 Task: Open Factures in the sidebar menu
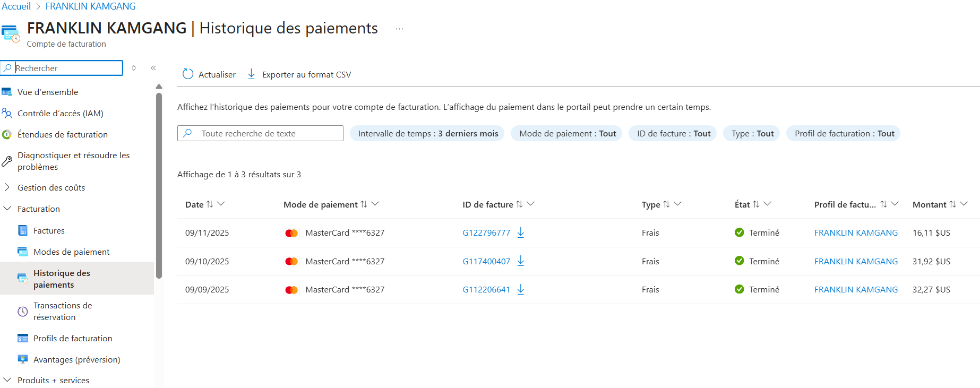coord(49,230)
